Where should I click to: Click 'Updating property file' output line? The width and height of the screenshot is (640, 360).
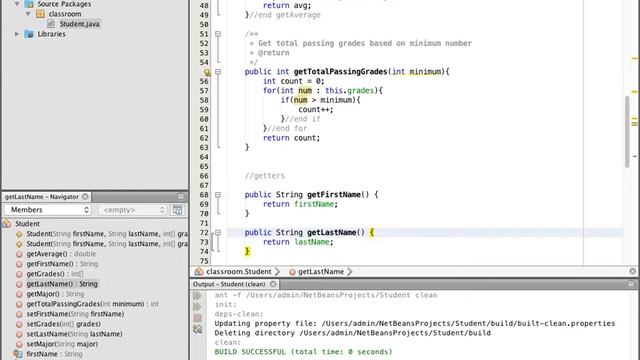coord(415,323)
